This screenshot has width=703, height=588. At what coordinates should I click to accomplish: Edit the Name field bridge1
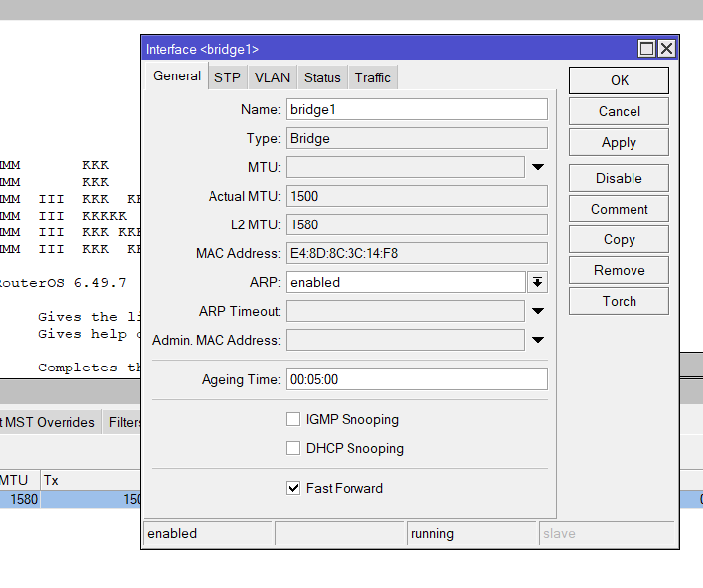coord(416,110)
